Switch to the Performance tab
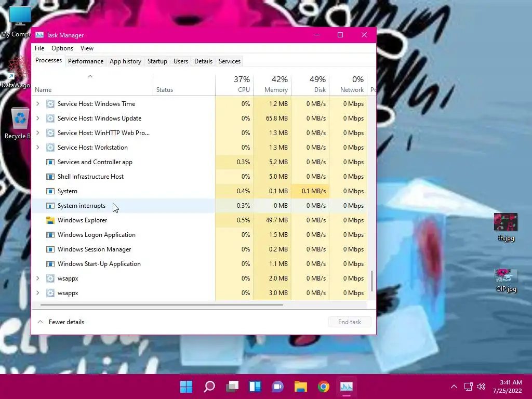532x399 pixels. pos(86,61)
